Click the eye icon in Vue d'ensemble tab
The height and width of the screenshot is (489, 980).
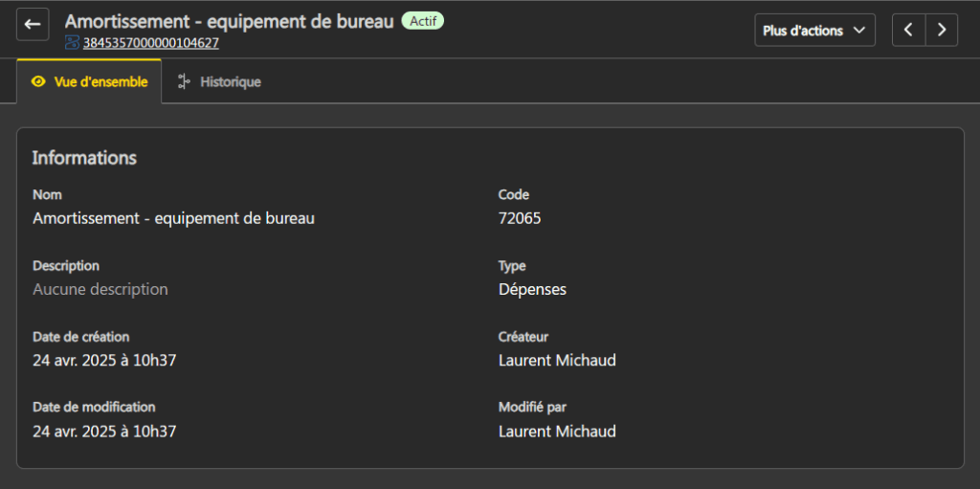point(38,82)
